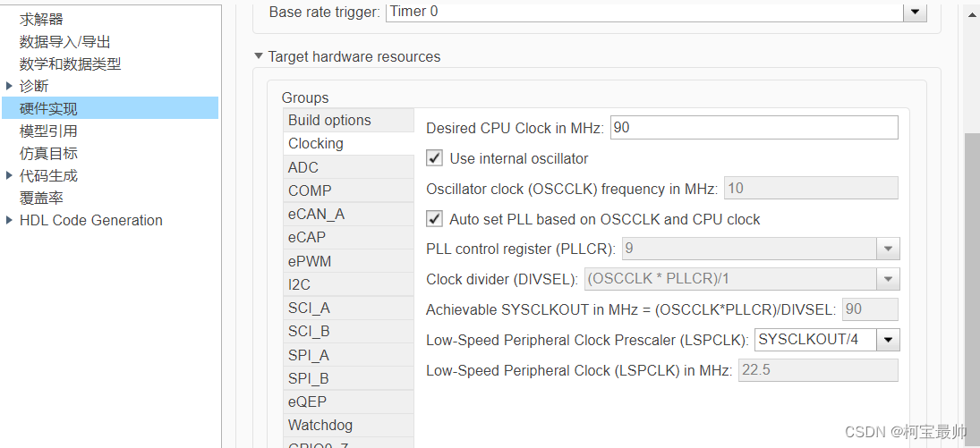
Task: Toggle Auto set PLL checkbox
Action: [435, 219]
